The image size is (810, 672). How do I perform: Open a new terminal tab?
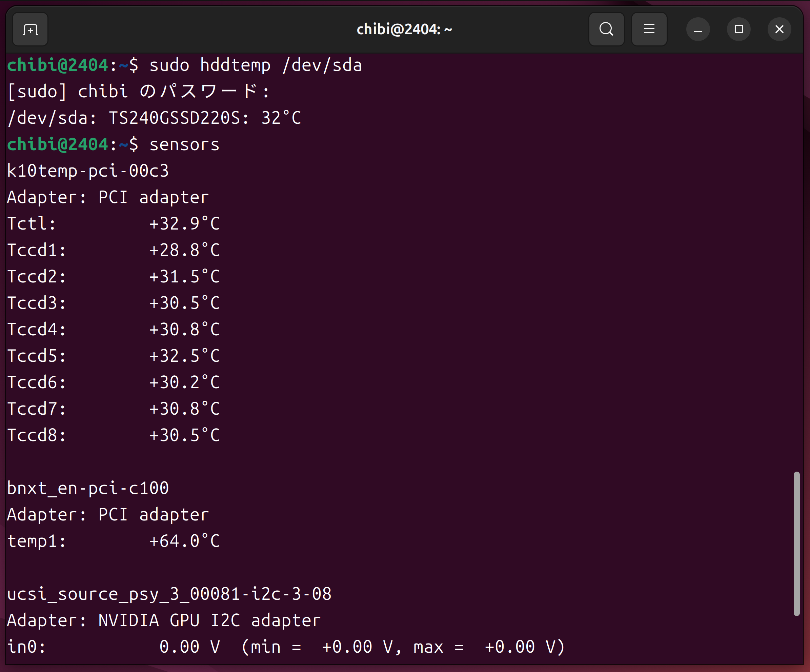pyautogui.click(x=30, y=29)
